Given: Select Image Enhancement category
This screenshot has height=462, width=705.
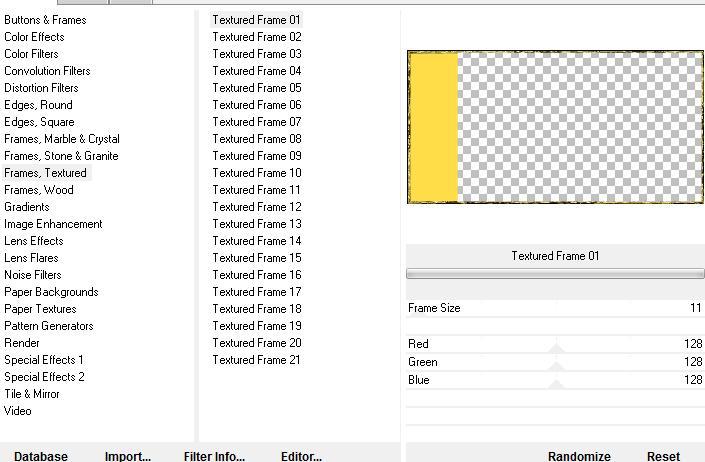Looking at the screenshot, I should pyautogui.click(x=53, y=224).
